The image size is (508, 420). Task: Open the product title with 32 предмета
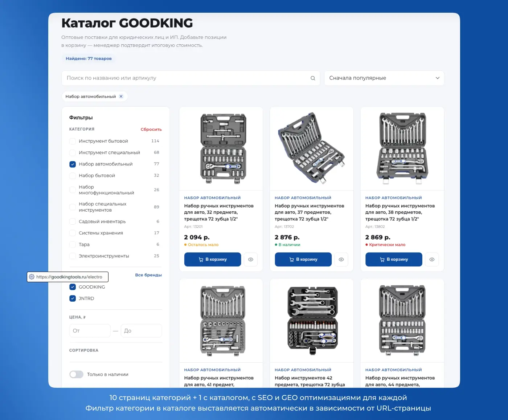[x=219, y=212]
